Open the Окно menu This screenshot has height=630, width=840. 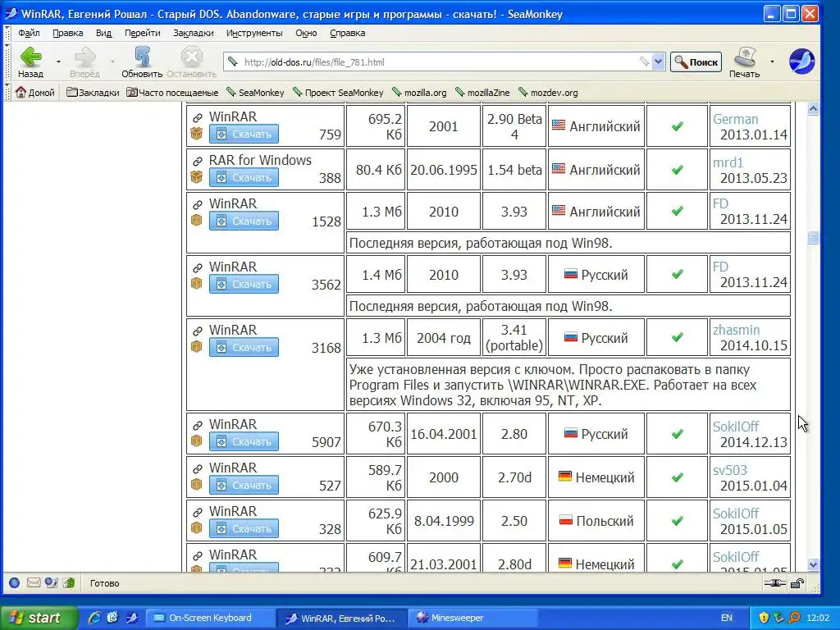(306, 33)
